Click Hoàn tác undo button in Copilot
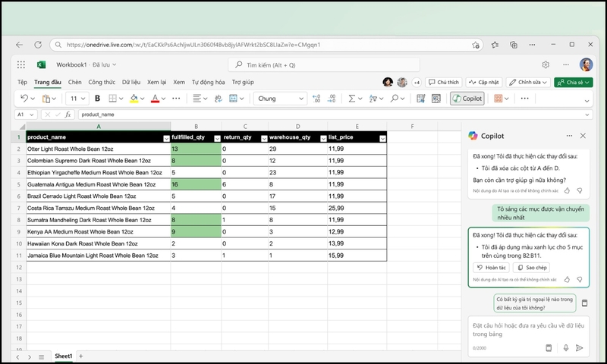 pyautogui.click(x=491, y=267)
